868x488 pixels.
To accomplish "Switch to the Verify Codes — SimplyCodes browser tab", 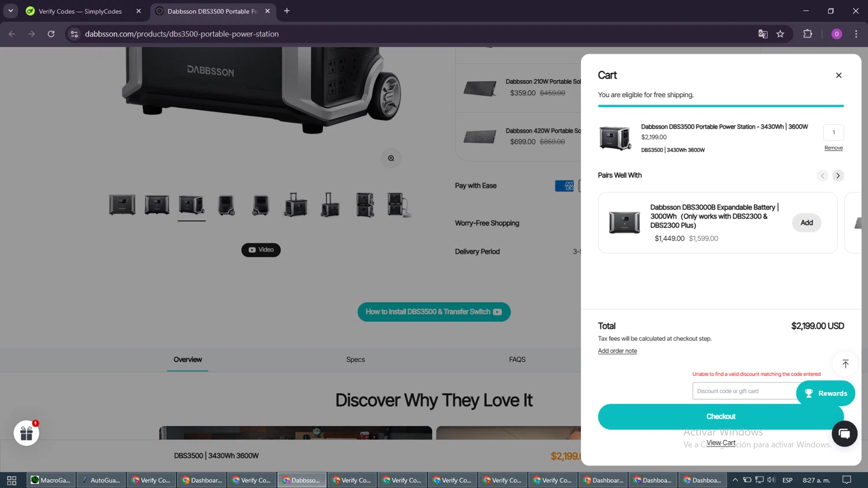I will click(x=80, y=11).
